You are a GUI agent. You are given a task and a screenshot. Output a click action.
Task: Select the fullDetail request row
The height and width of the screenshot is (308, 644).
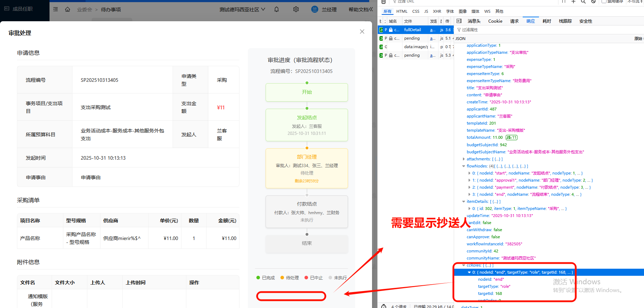pyautogui.click(x=412, y=30)
